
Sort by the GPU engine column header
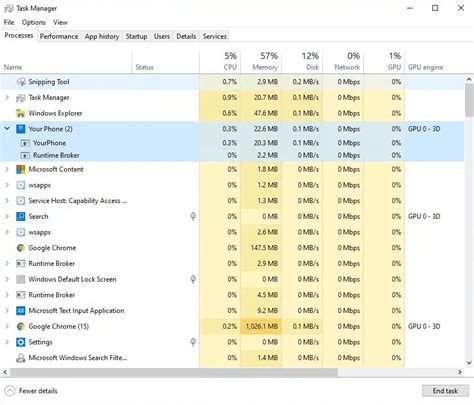[x=434, y=62]
